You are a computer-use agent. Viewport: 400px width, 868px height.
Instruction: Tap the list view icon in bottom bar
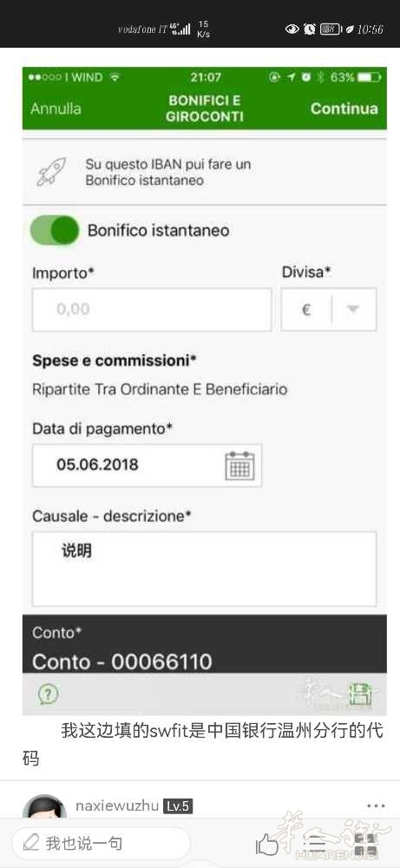tap(316, 845)
